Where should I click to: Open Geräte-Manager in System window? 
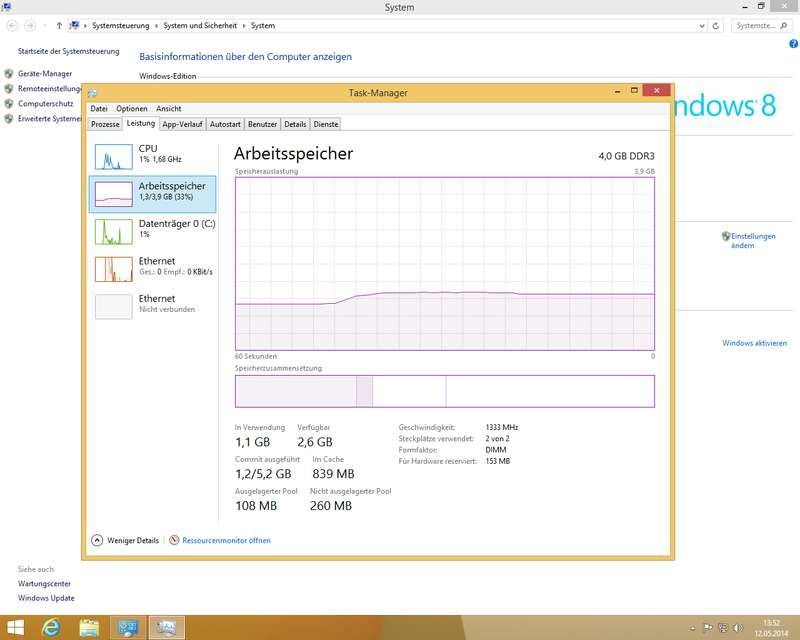[45, 73]
